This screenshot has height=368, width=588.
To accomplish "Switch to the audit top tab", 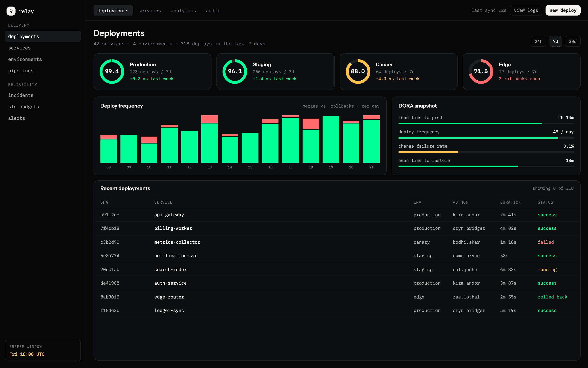I will coord(213,11).
